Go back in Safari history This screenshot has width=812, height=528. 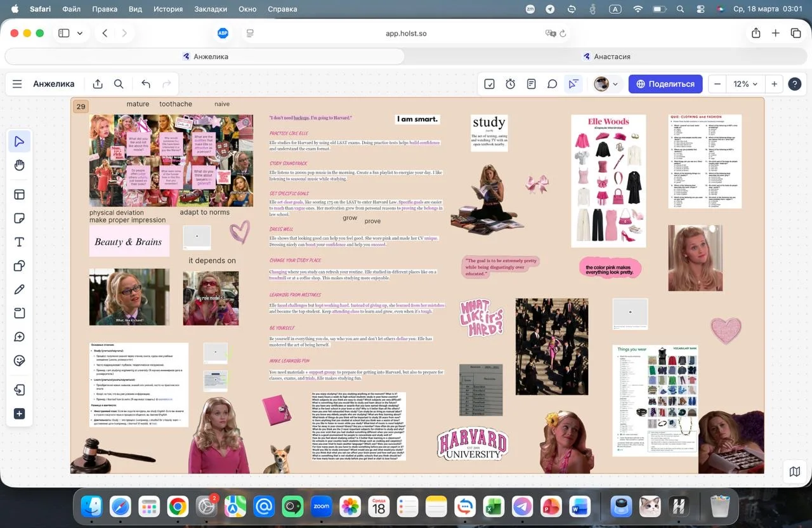click(x=105, y=33)
